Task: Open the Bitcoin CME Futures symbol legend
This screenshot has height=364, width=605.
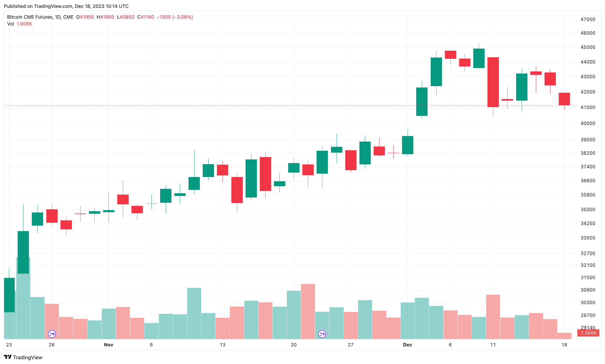Action: point(40,17)
